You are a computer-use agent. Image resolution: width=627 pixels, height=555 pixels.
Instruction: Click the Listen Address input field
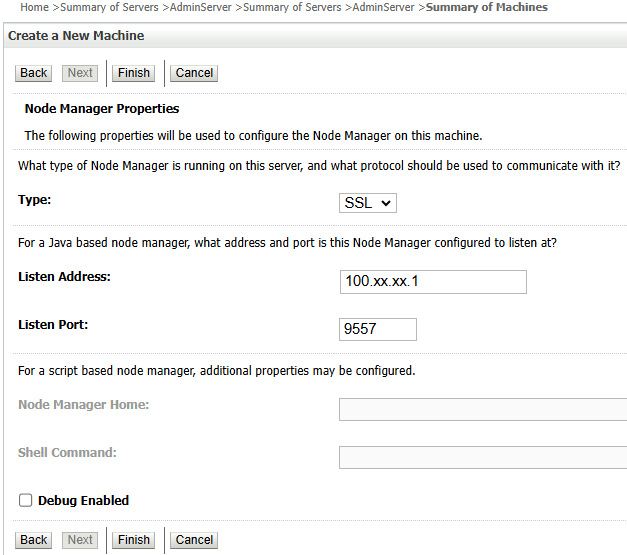[x=433, y=282]
